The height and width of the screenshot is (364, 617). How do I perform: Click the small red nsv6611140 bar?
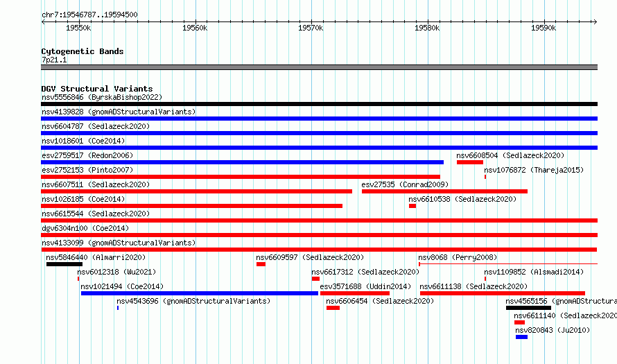pos(519,322)
